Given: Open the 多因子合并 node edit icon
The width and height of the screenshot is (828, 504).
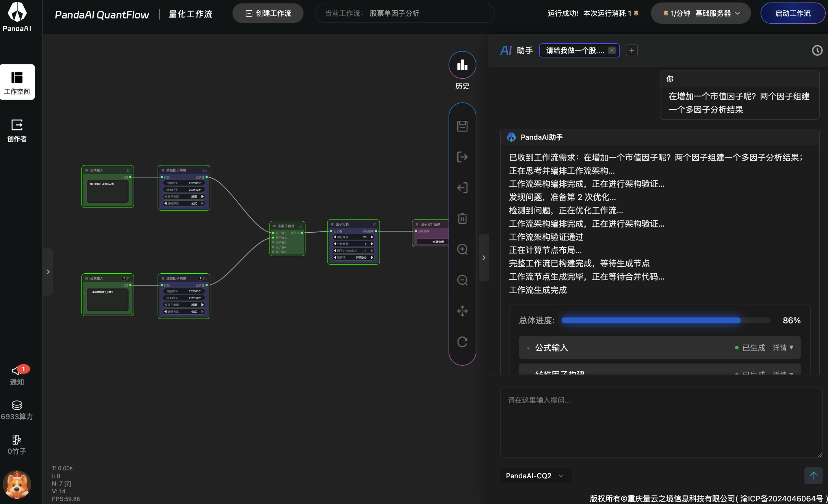Looking at the screenshot, I should (300, 226).
